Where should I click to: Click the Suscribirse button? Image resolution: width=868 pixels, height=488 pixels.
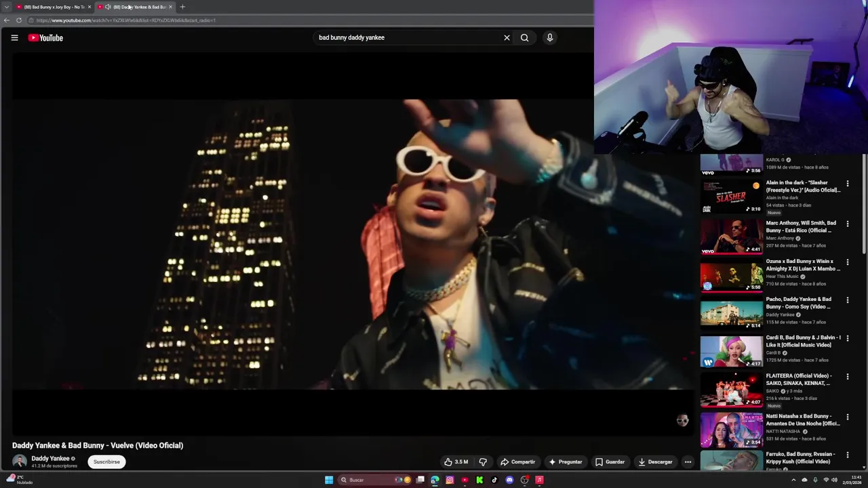[x=106, y=462]
